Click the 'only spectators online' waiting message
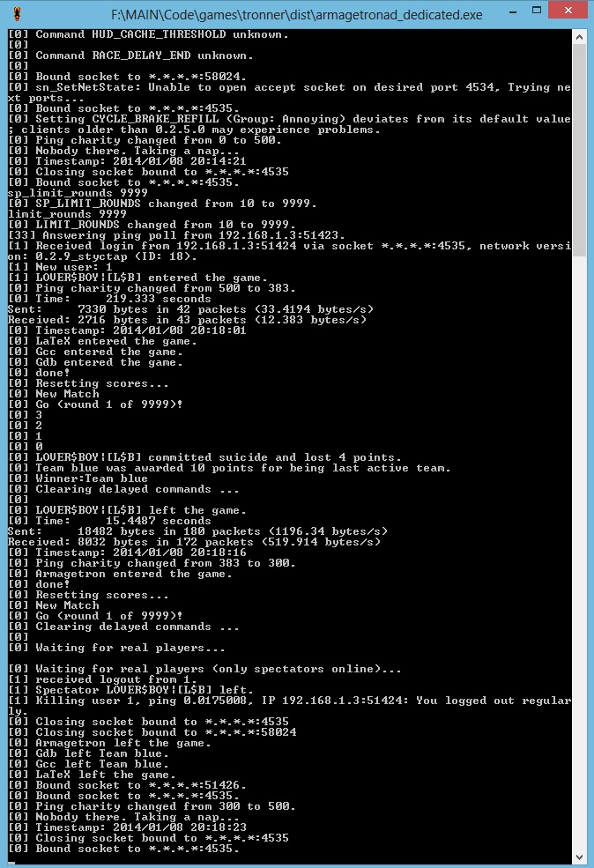594x868 pixels. [204, 669]
